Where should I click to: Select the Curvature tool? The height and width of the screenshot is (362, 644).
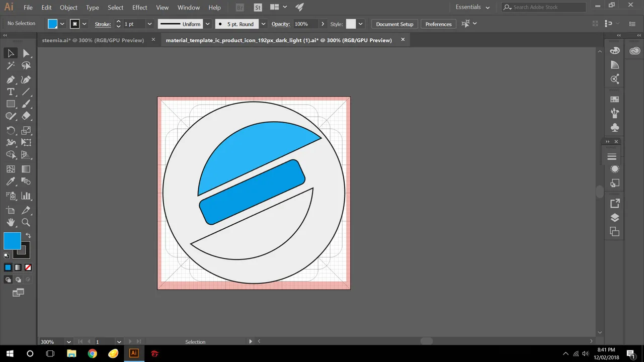click(x=26, y=79)
